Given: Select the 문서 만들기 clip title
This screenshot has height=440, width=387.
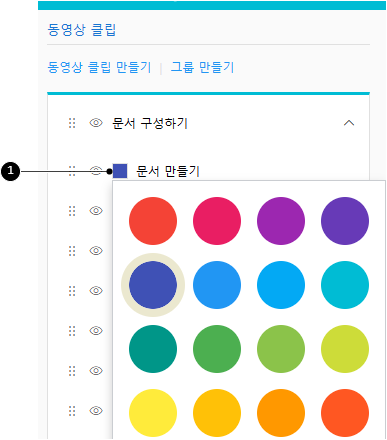Looking at the screenshot, I should pyautogui.click(x=168, y=171).
